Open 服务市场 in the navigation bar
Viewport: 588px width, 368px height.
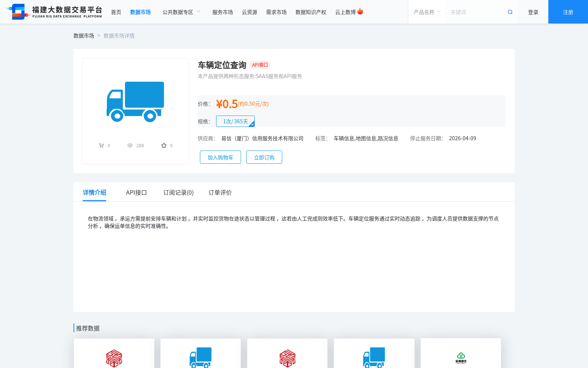pos(223,12)
